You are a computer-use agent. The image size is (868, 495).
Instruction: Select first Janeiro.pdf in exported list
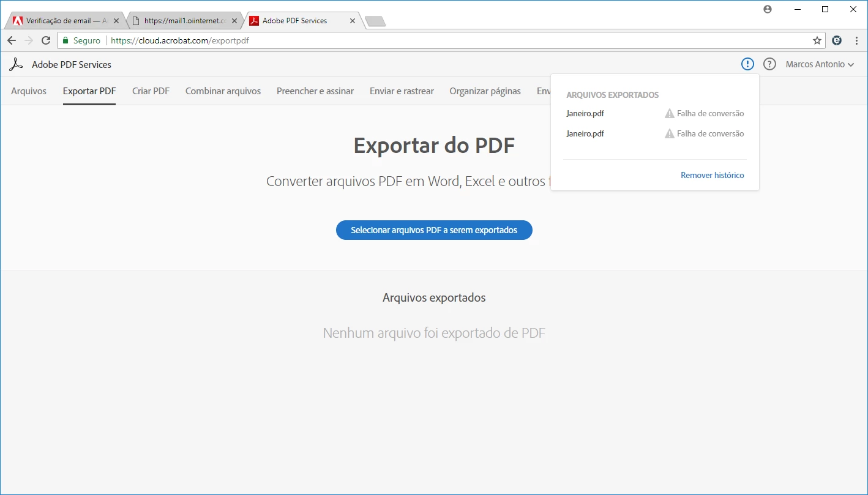(x=585, y=113)
